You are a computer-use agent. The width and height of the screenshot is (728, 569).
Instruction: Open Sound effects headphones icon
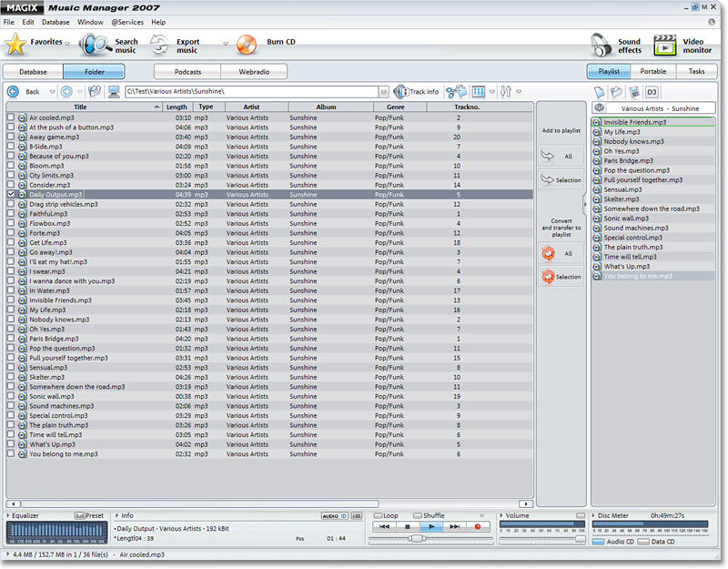pyautogui.click(x=601, y=45)
